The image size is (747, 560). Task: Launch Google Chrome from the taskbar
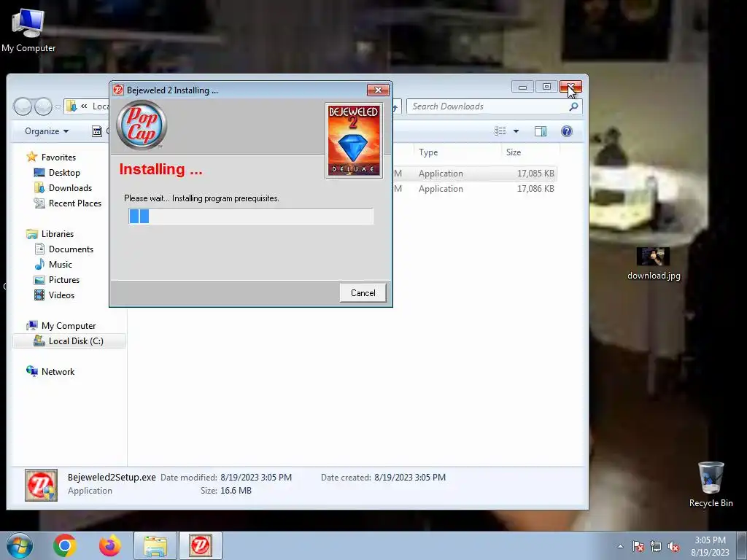(65, 545)
